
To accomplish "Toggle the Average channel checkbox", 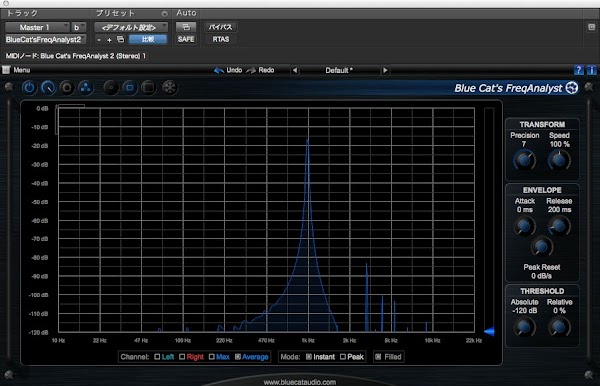I will click(x=238, y=357).
